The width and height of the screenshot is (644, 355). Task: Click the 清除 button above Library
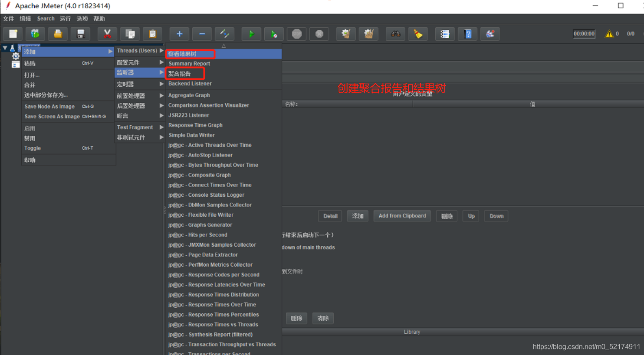pyautogui.click(x=323, y=318)
